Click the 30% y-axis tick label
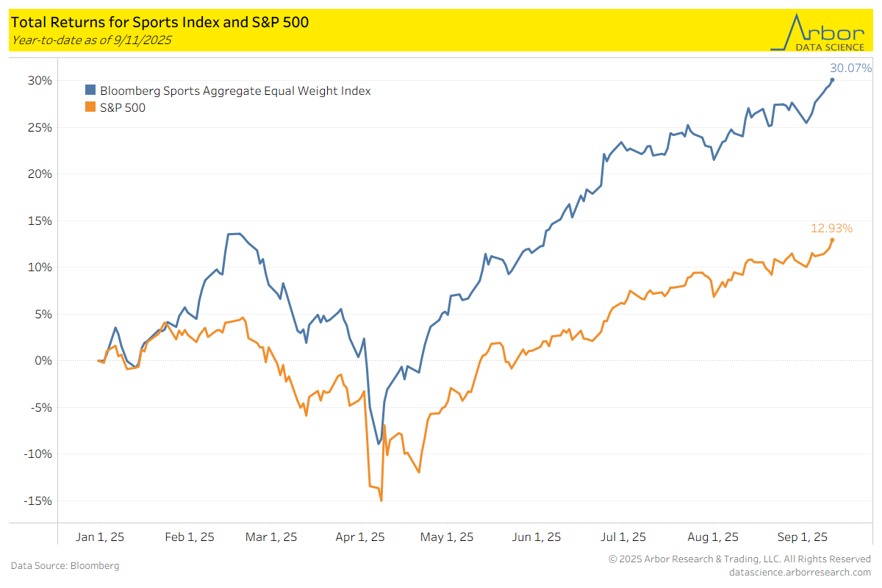Viewport: 882px width, 588px height. pos(41,80)
